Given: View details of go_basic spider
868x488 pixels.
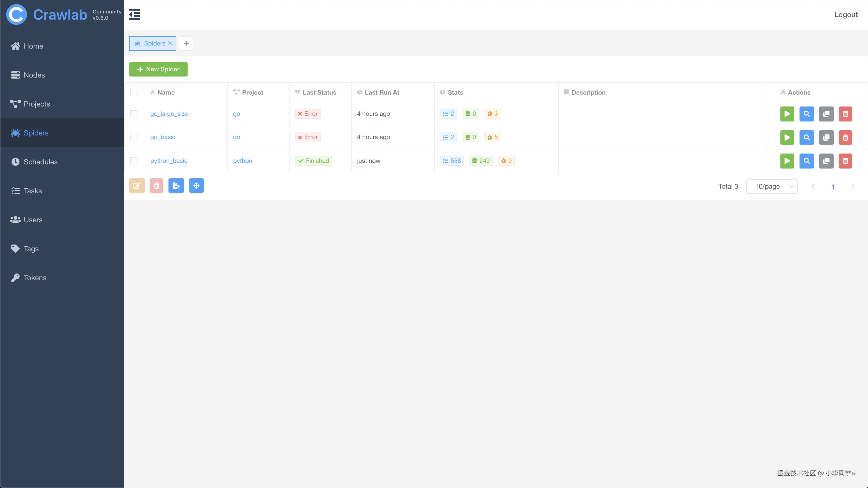Looking at the screenshot, I should [807, 138].
